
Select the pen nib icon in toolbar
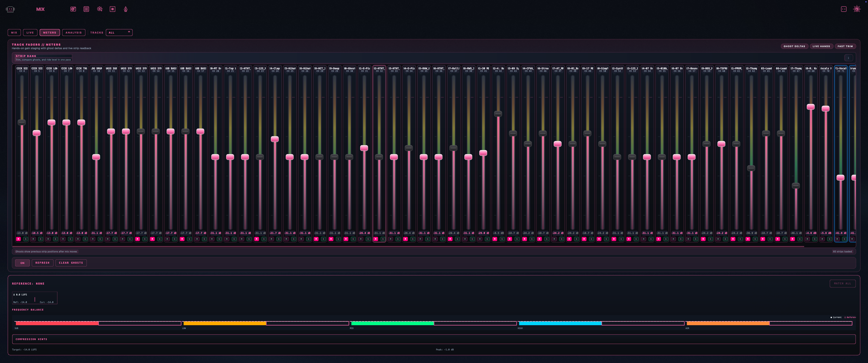[126, 9]
